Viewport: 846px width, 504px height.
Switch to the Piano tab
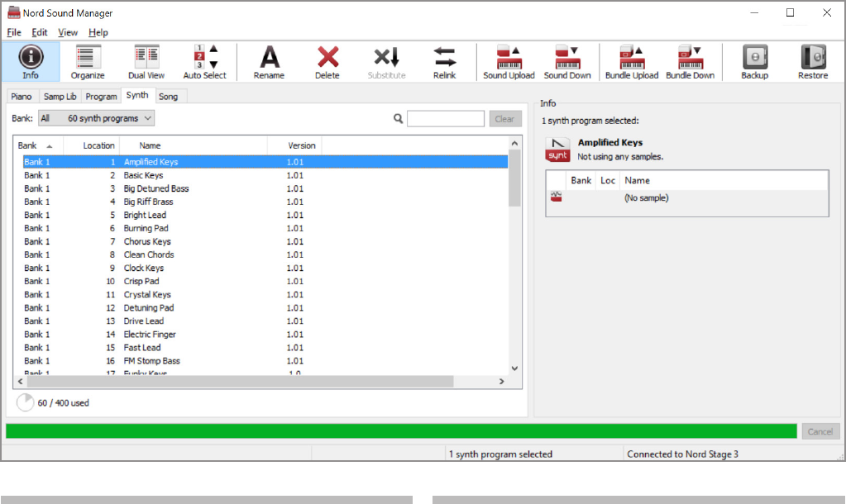[x=22, y=97]
